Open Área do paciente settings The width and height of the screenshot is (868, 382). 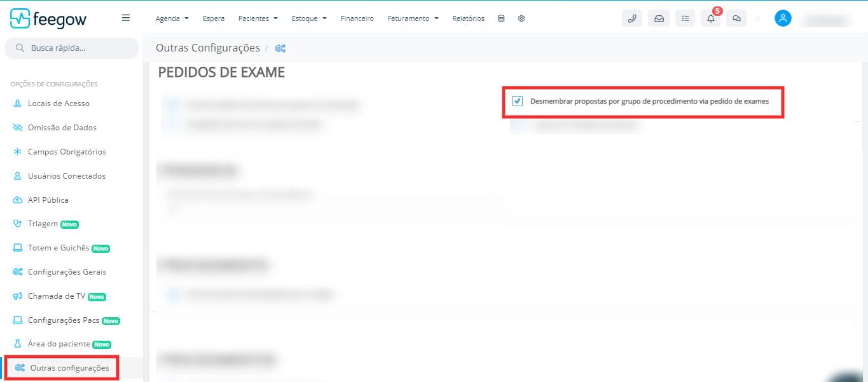click(59, 344)
